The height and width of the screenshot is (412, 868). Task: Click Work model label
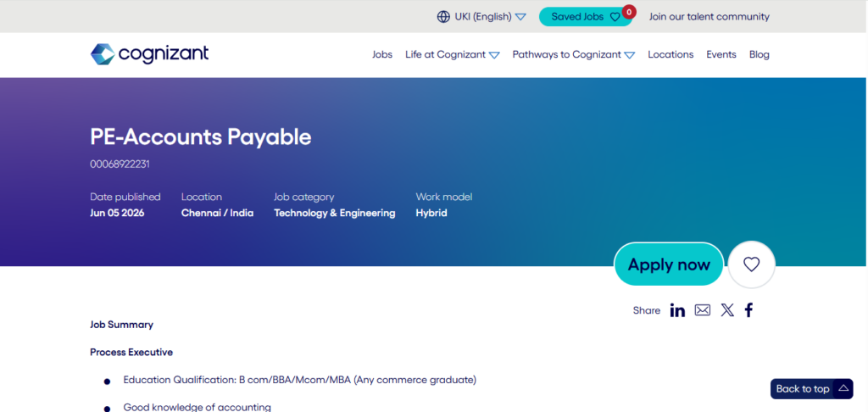pyautogui.click(x=444, y=198)
